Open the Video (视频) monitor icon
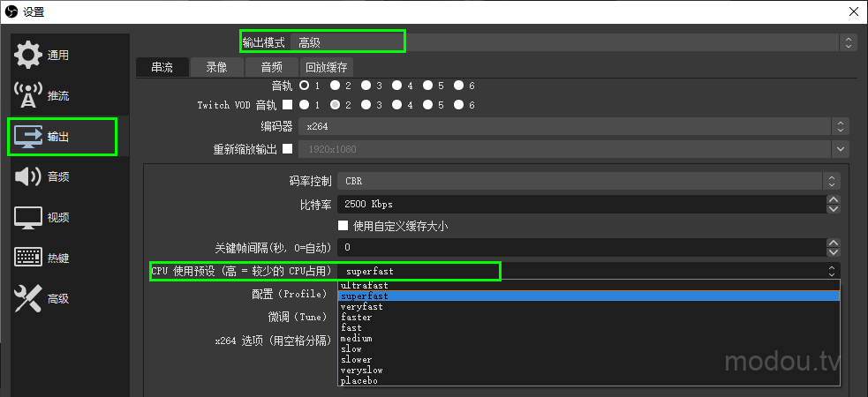Screen dimensions: 868x397 (28, 217)
